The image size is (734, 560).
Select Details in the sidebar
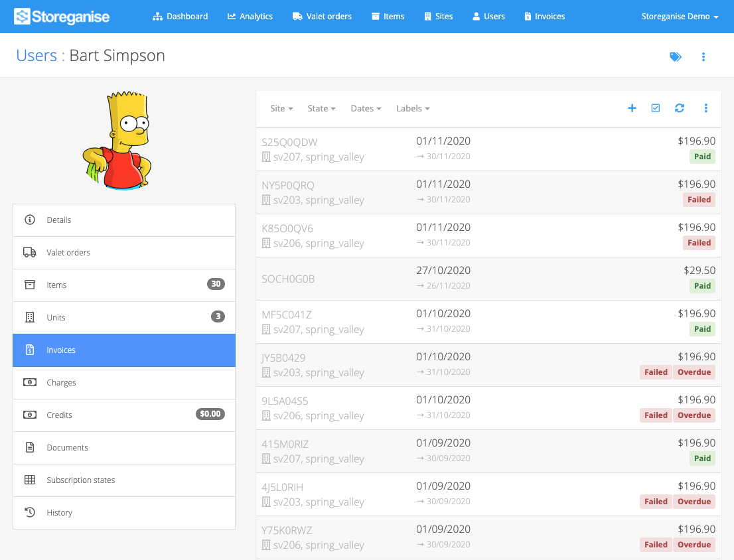point(124,220)
